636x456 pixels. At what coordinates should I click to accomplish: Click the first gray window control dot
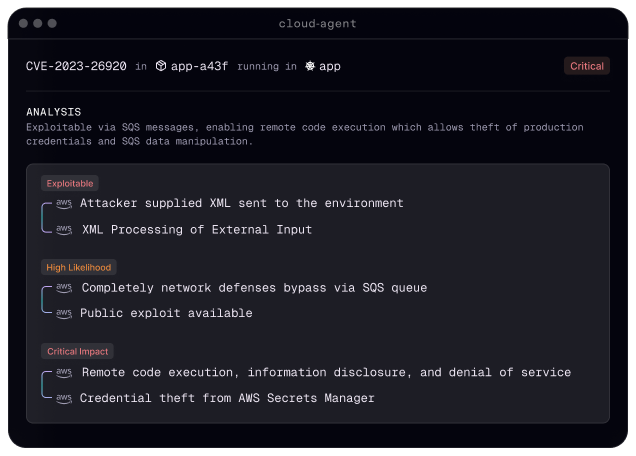tap(24, 24)
